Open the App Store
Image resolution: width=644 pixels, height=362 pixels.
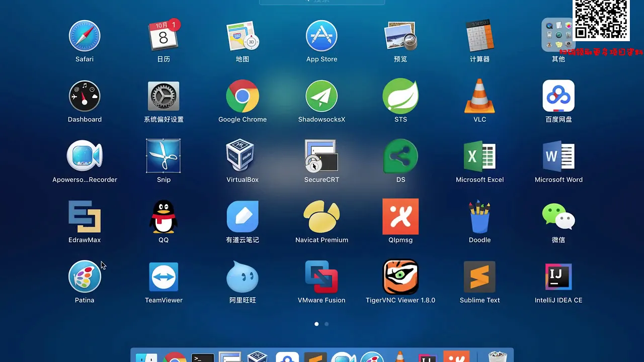pyautogui.click(x=321, y=36)
